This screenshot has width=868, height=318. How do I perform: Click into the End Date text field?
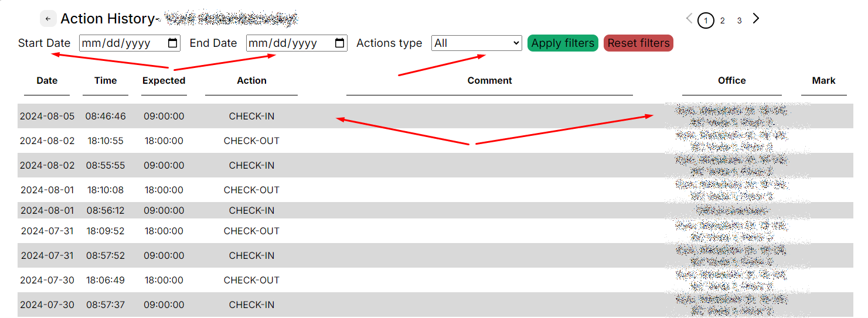(288, 43)
